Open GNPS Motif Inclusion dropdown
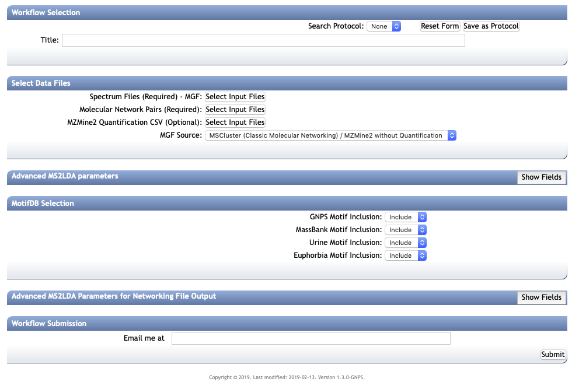 click(x=406, y=217)
